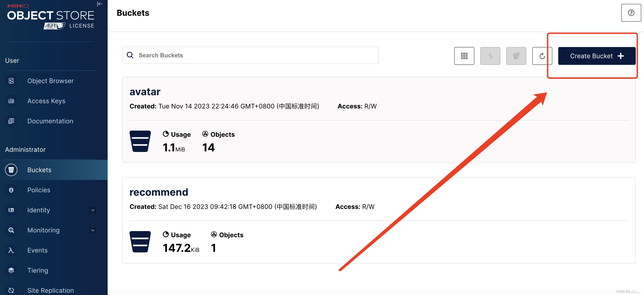644x295 pixels.
Task: Open the recommend bucket
Action: 159,192
